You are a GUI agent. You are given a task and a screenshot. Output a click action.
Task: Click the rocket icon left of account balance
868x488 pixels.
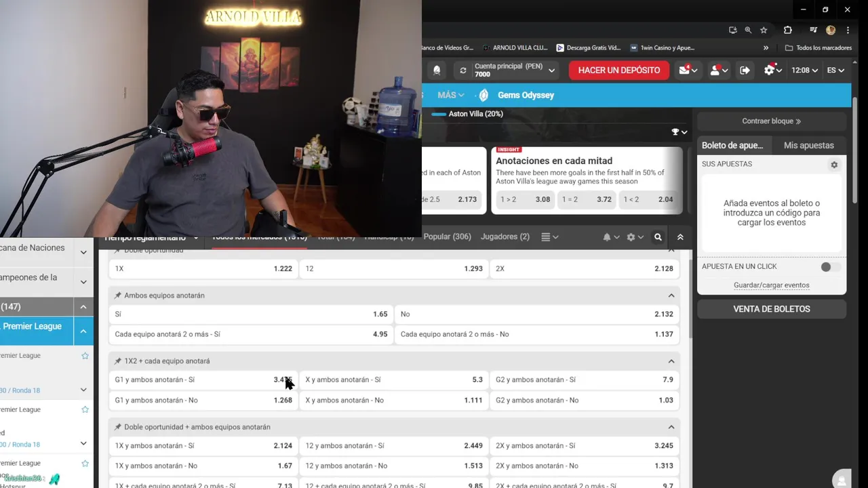click(x=437, y=70)
